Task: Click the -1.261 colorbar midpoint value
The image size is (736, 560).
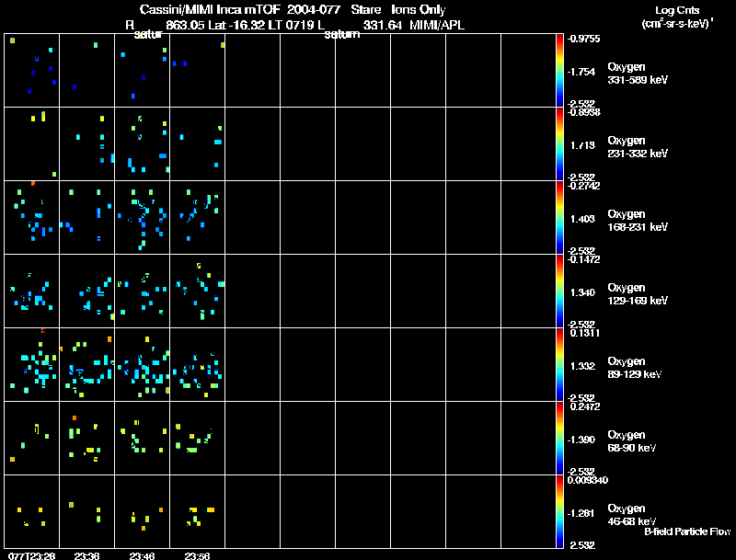Action: 581,514
